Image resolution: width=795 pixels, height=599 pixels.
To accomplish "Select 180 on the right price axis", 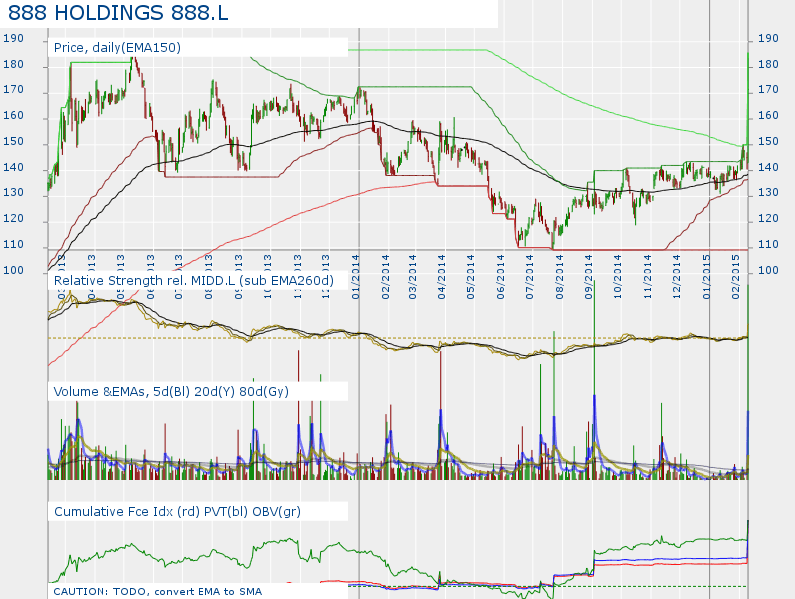I will pyautogui.click(x=768, y=64).
